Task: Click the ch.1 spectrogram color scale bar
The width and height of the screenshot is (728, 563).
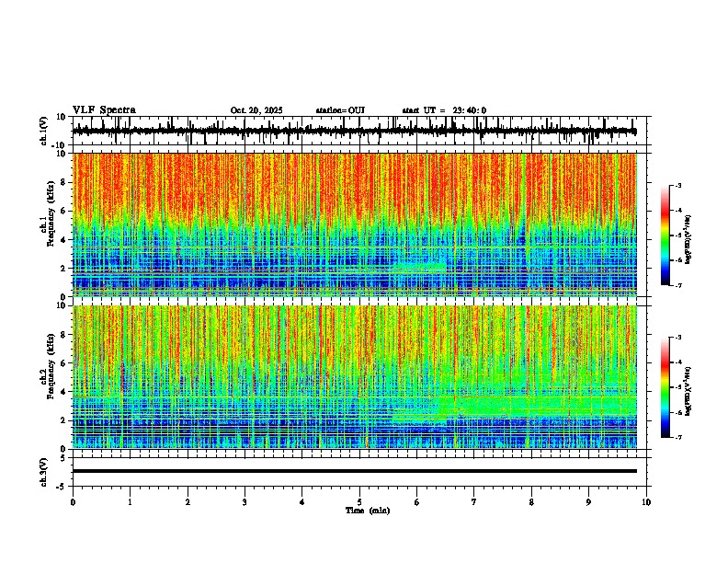Action: click(665, 236)
